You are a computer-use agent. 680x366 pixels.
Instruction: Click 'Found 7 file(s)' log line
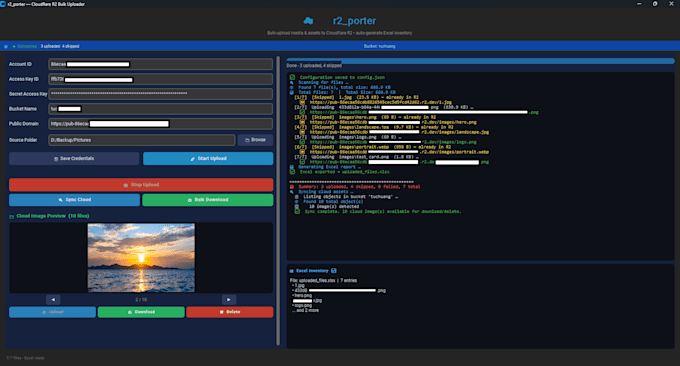point(344,87)
